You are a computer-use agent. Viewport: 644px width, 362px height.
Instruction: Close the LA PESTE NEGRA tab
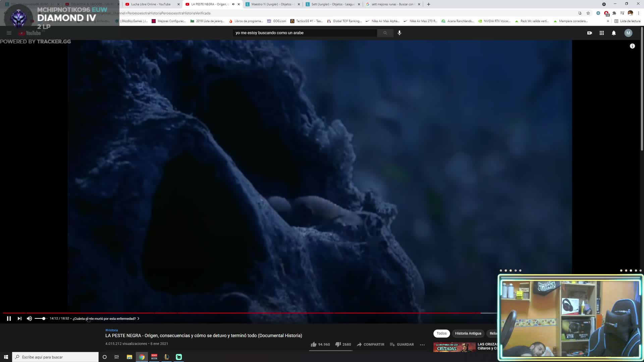coord(239,4)
